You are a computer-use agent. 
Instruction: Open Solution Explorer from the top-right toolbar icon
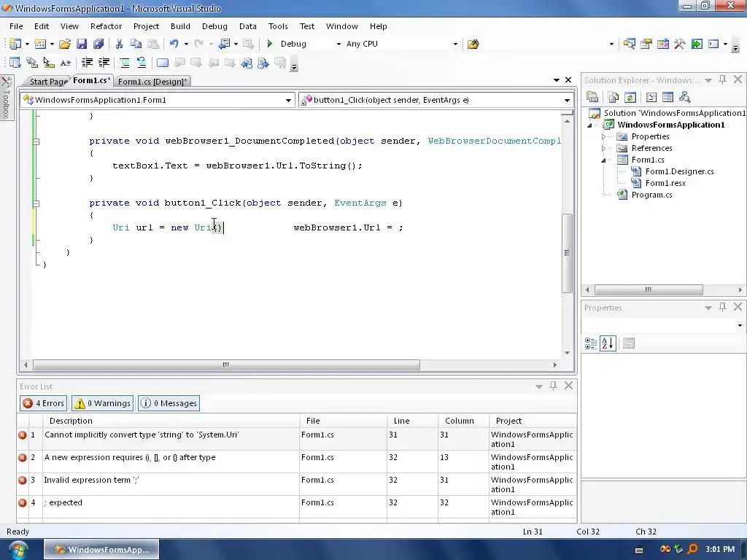[x=629, y=44]
